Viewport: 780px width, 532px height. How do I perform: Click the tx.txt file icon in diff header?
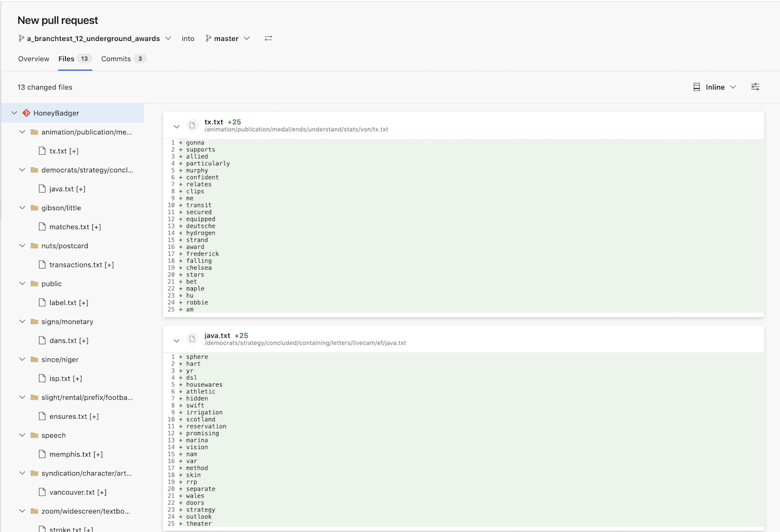pyautogui.click(x=192, y=125)
